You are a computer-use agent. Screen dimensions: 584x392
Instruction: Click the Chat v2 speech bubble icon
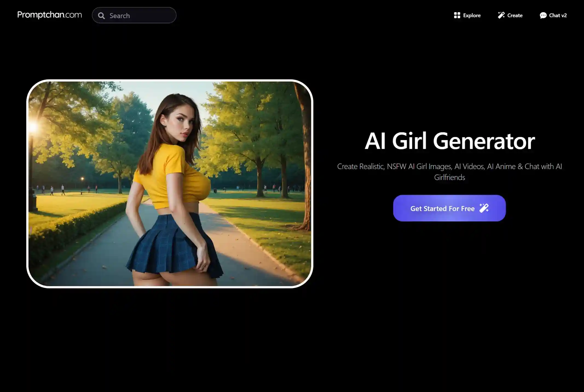(x=543, y=15)
